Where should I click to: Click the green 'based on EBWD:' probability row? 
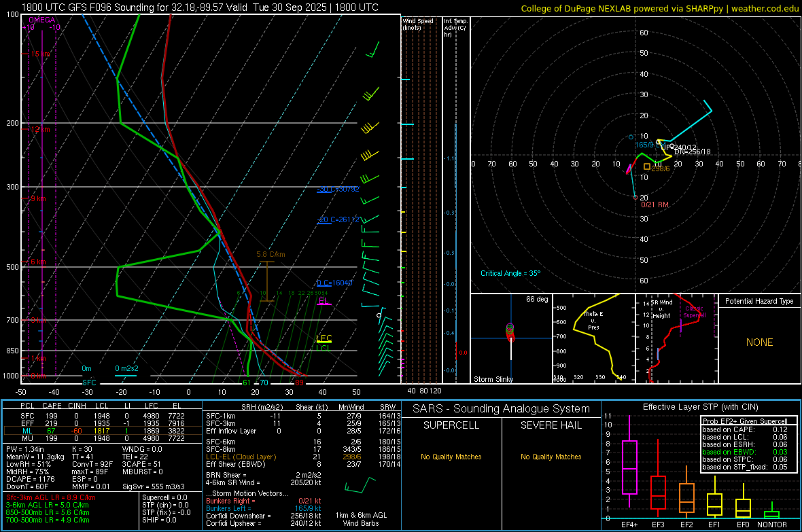click(x=745, y=452)
